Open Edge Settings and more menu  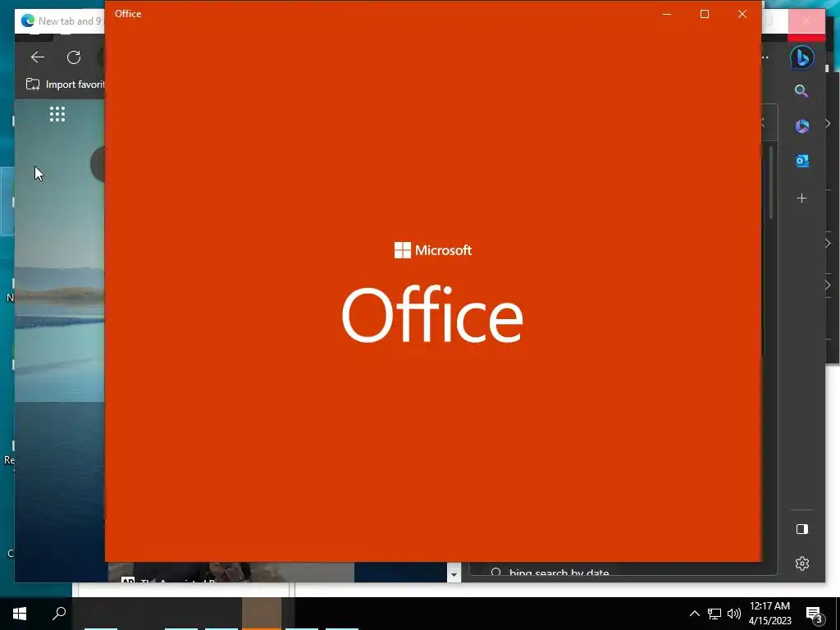766,57
